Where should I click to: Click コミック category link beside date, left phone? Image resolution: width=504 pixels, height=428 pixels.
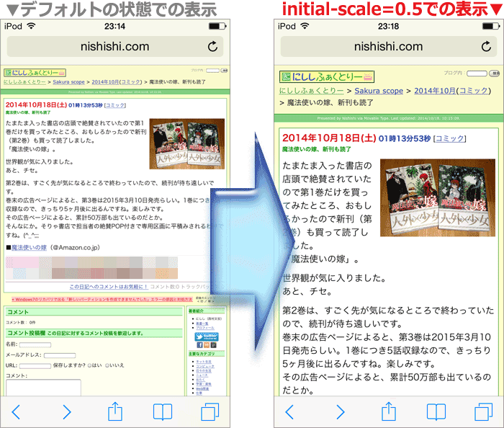pyautogui.click(x=114, y=105)
